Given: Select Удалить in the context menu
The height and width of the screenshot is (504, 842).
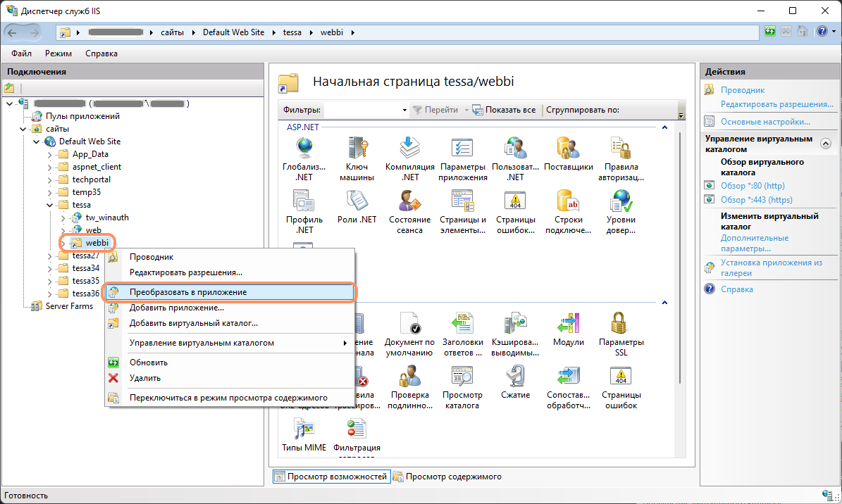Looking at the screenshot, I should [x=145, y=378].
